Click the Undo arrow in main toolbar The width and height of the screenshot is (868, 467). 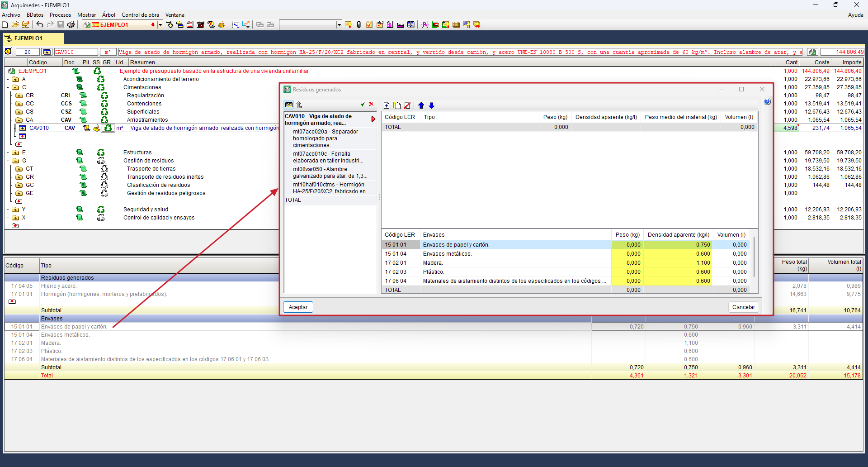[x=40, y=24]
